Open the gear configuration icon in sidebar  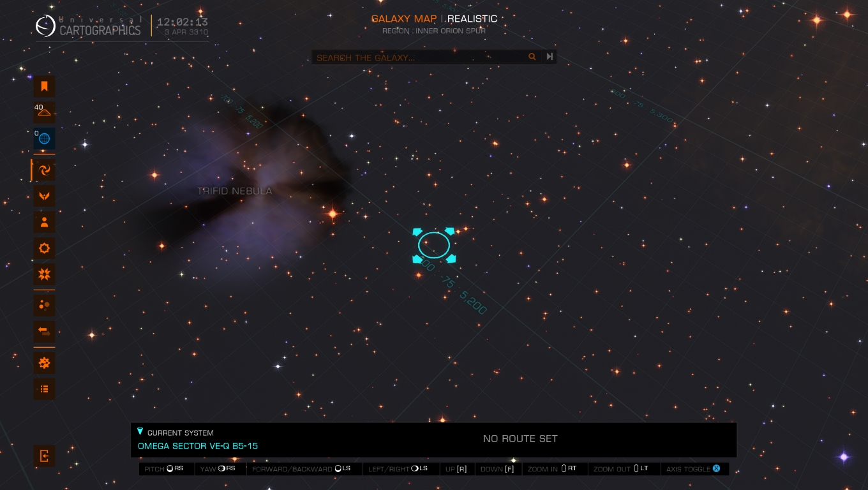coord(44,363)
